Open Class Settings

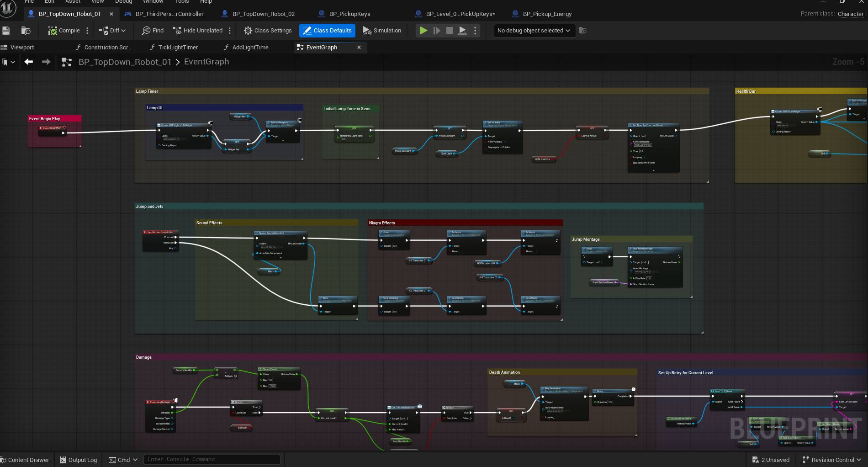[268, 31]
